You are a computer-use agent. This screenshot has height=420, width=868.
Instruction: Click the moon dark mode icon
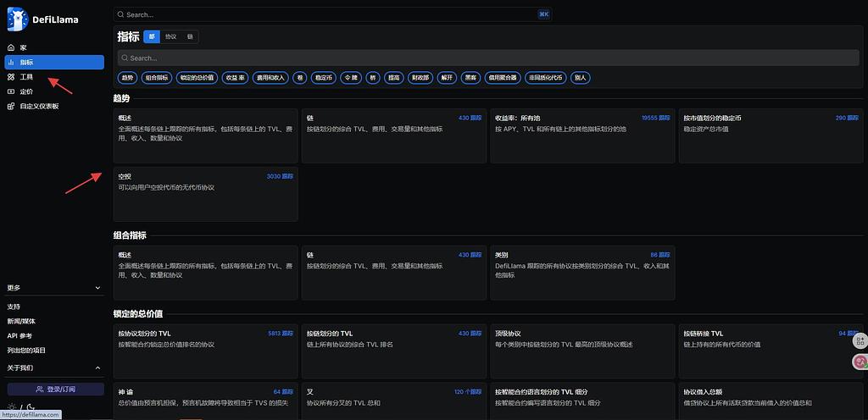tap(29, 407)
